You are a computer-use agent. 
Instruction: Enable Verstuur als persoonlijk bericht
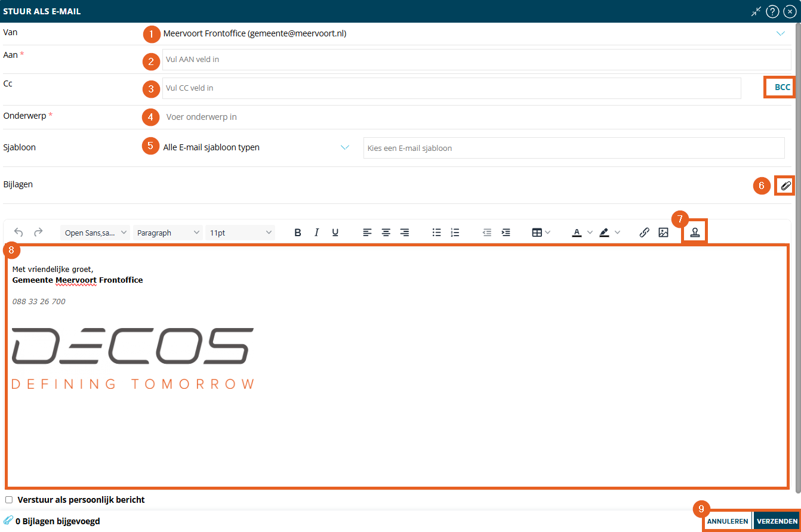coord(9,500)
